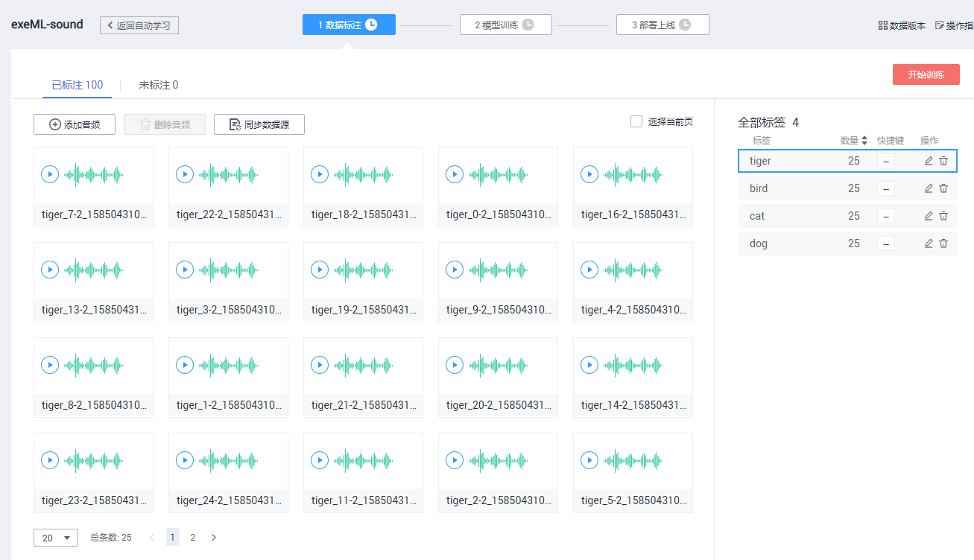Open the page size dropdown showing 20
The width and height of the screenshot is (974, 560).
click(x=56, y=538)
